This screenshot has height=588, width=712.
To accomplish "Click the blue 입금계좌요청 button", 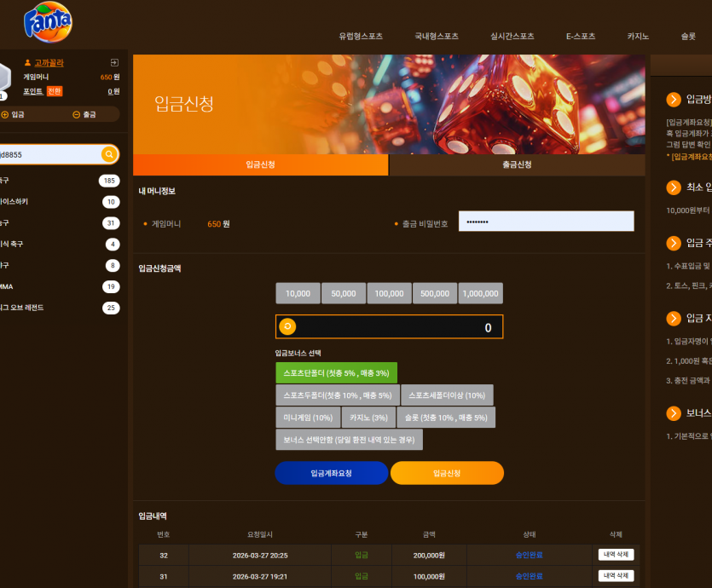I will click(x=332, y=473).
